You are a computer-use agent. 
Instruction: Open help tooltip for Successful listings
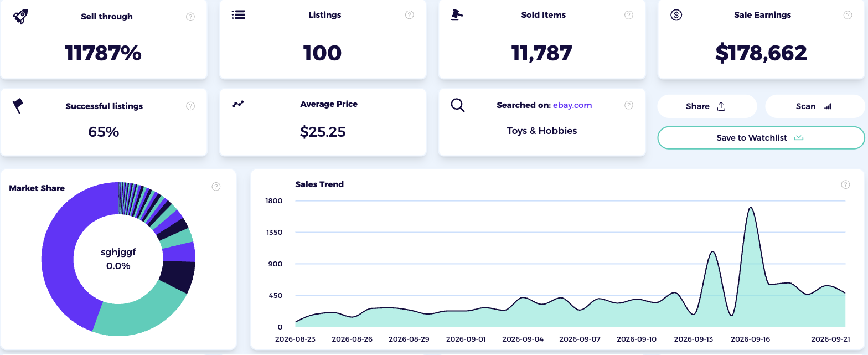coord(190,106)
